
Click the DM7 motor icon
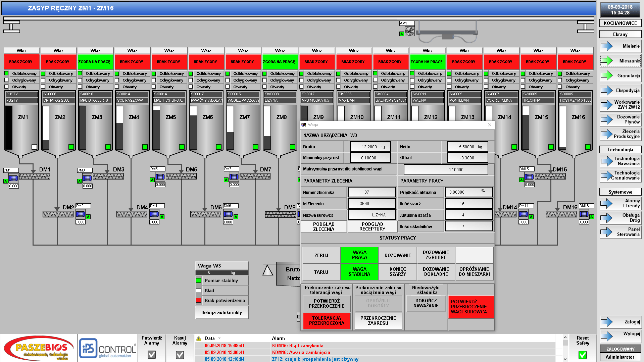(234, 176)
